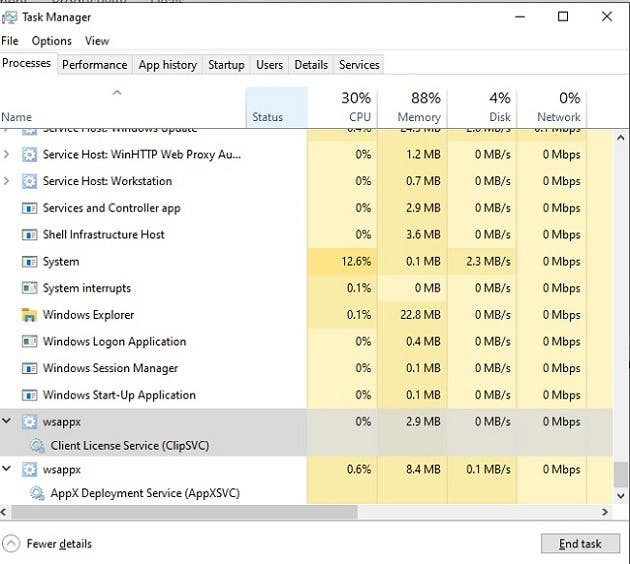This screenshot has height=564, width=630.
Task: Click the Shell Infrastructure Host icon
Action: 29,235
